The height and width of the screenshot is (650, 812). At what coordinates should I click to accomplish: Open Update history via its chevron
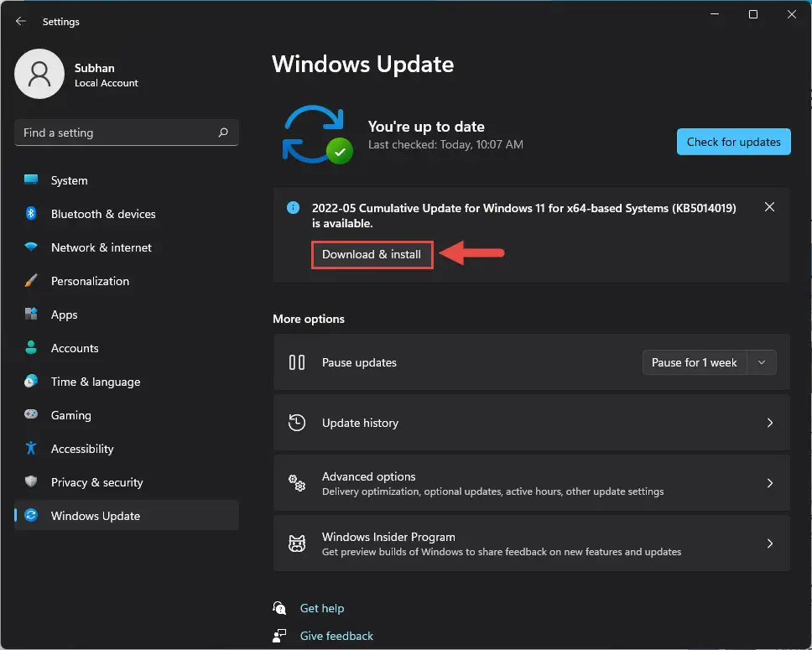tap(769, 423)
